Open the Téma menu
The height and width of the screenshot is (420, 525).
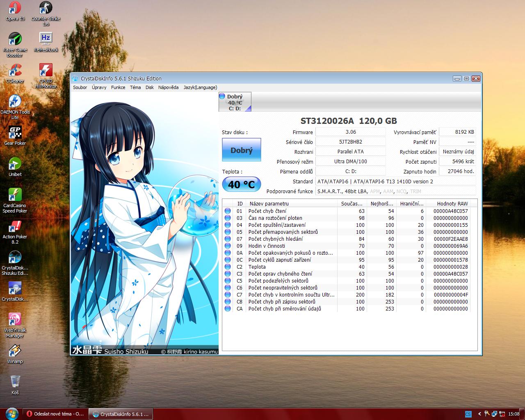tap(135, 87)
